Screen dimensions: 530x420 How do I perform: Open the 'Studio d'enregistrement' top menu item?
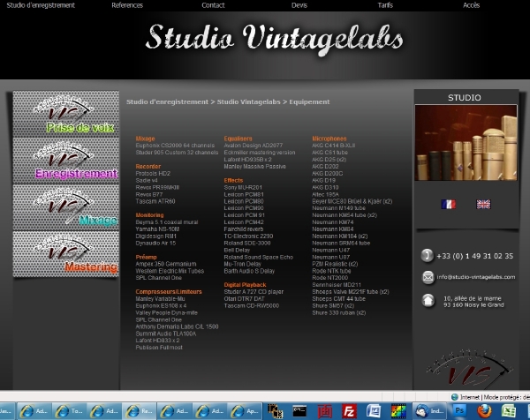pyautogui.click(x=41, y=5)
